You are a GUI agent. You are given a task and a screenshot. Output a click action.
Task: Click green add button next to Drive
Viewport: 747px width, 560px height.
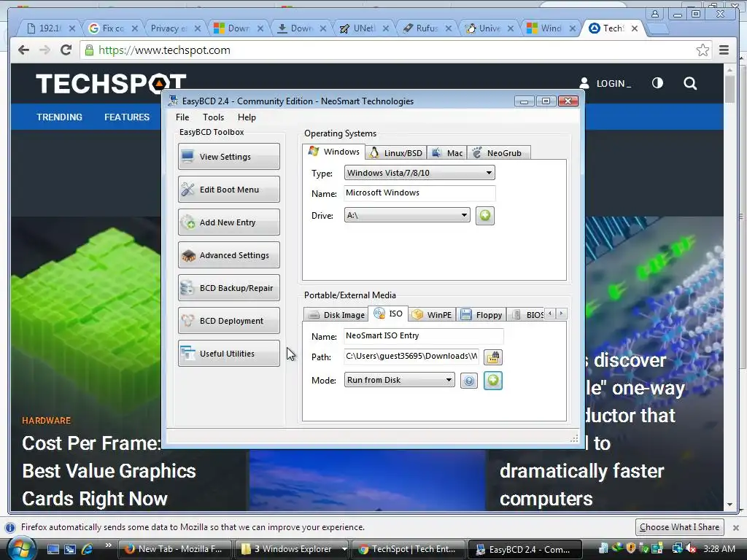[485, 216]
